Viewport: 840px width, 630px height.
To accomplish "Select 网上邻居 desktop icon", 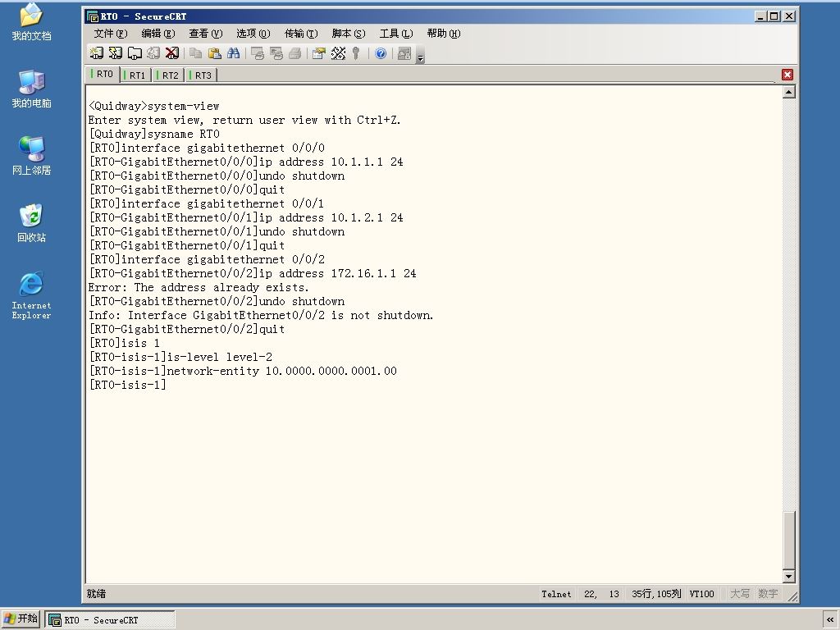I will (31, 156).
